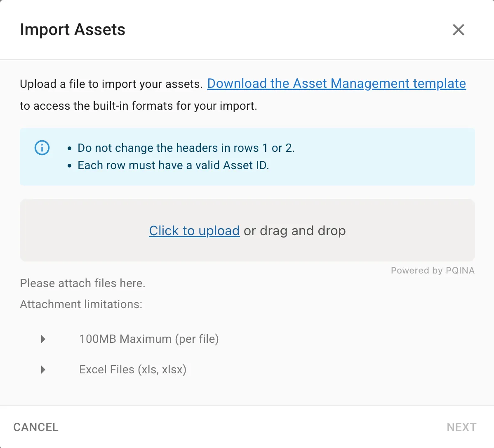Click the gray file drop zone
Screen dimensions: 494x448
(247, 230)
